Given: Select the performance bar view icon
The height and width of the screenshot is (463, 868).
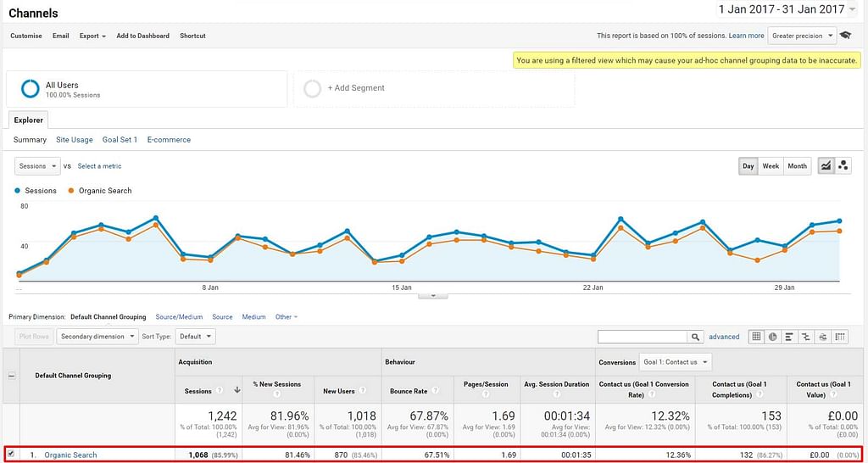Looking at the screenshot, I should coord(788,337).
